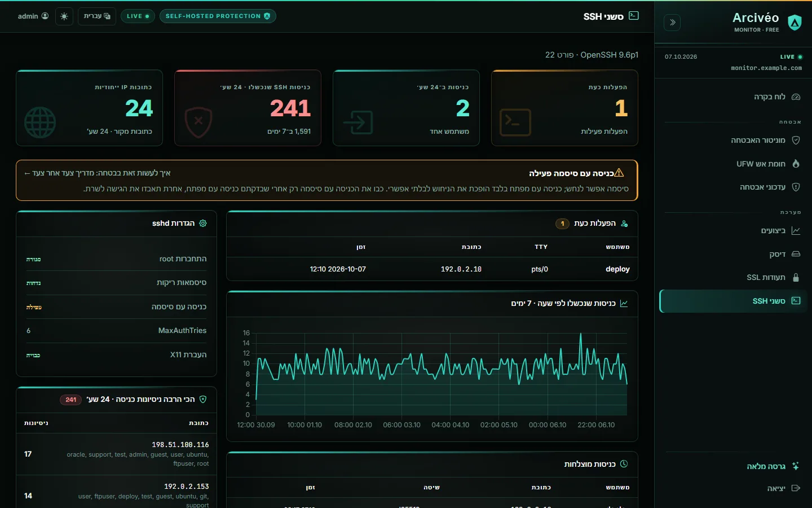Screen dimensions: 812x508
Task: Open the step-by-step secure guide link
Action: click(97, 173)
